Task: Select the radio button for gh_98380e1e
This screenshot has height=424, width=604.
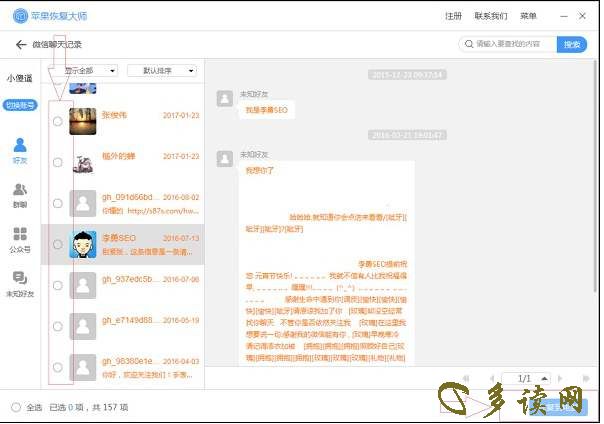Action: 58,367
